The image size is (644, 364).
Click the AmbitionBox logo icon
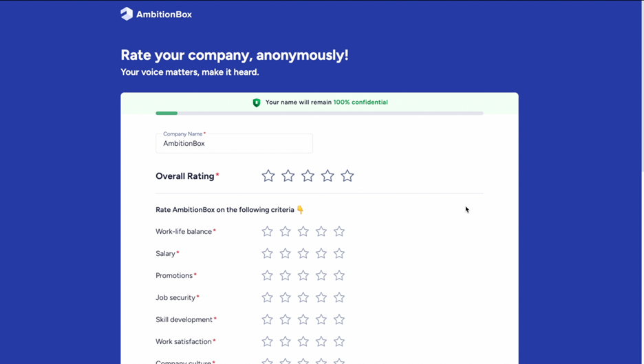click(127, 14)
